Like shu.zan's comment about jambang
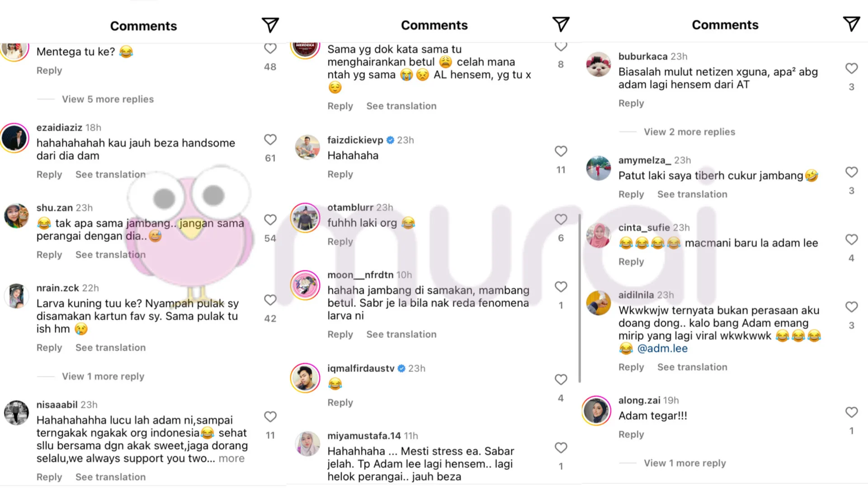Viewport: 868px width, 488px height. coord(270,220)
